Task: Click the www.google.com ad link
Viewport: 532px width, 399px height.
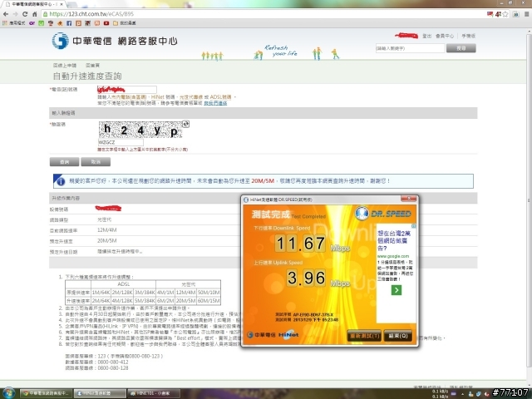Action: 393,256
